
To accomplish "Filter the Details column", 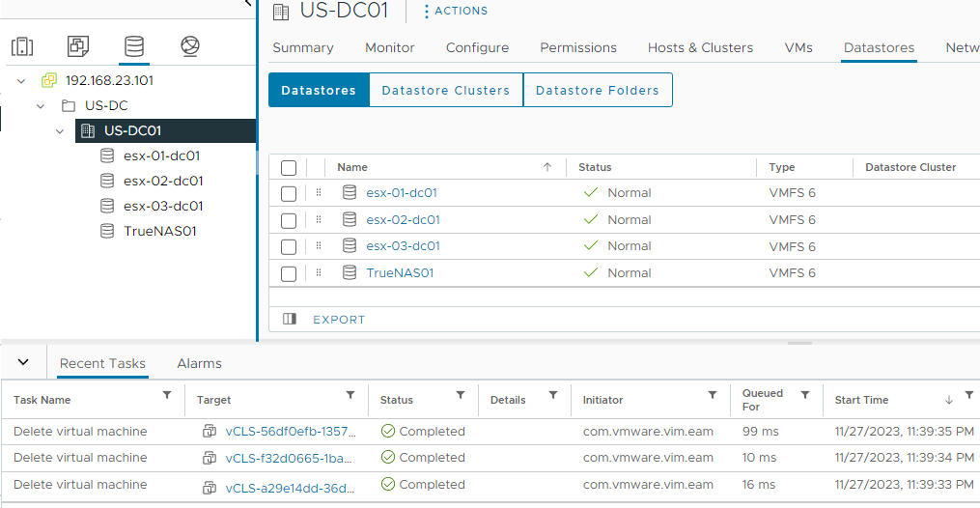I will 553,395.
